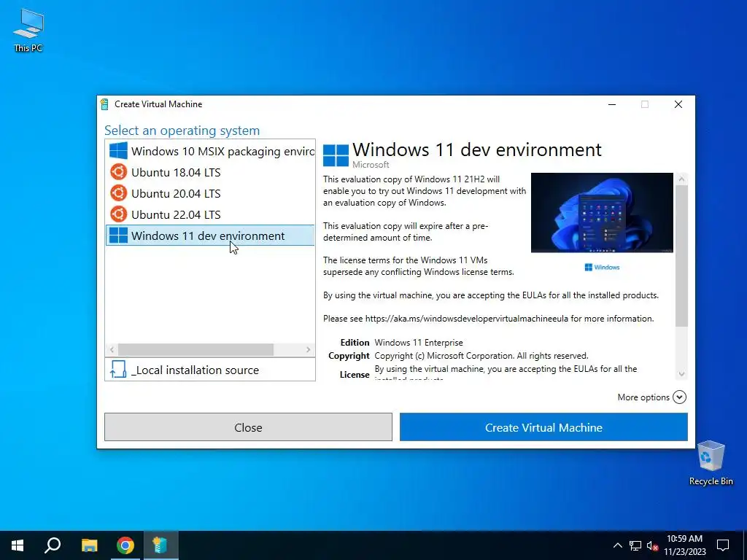
Task: Click the description pane vertical scrollbar thumb
Action: tap(681, 256)
